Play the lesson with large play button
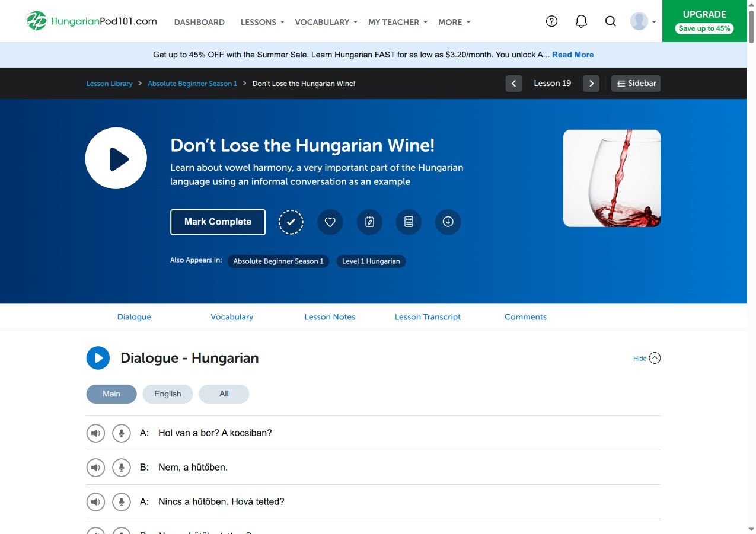This screenshot has width=756, height=534. point(116,158)
